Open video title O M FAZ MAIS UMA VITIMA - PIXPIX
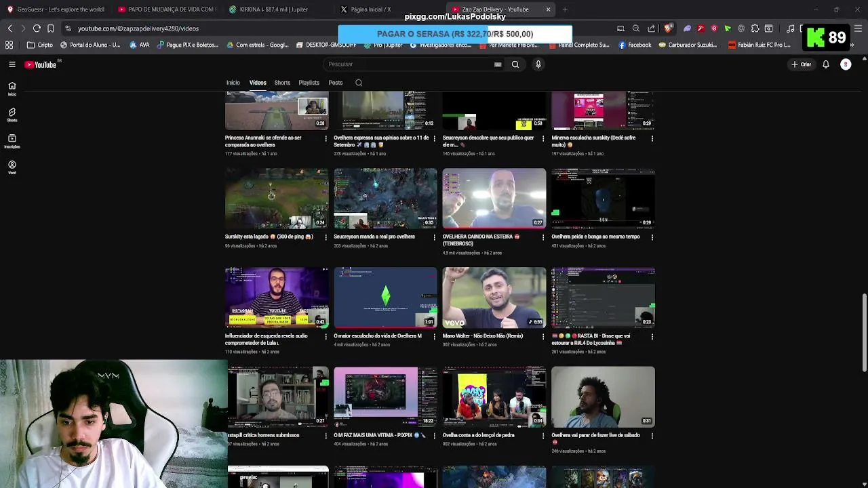Image resolution: width=868 pixels, height=488 pixels. [x=380, y=435]
